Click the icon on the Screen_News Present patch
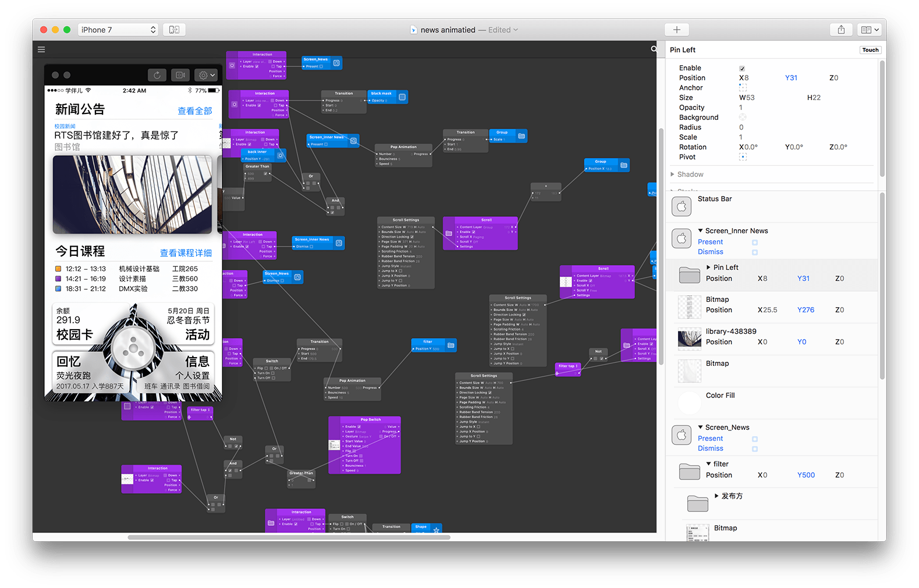Viewport: 919px width, 588px height. [x=336, y=63]
